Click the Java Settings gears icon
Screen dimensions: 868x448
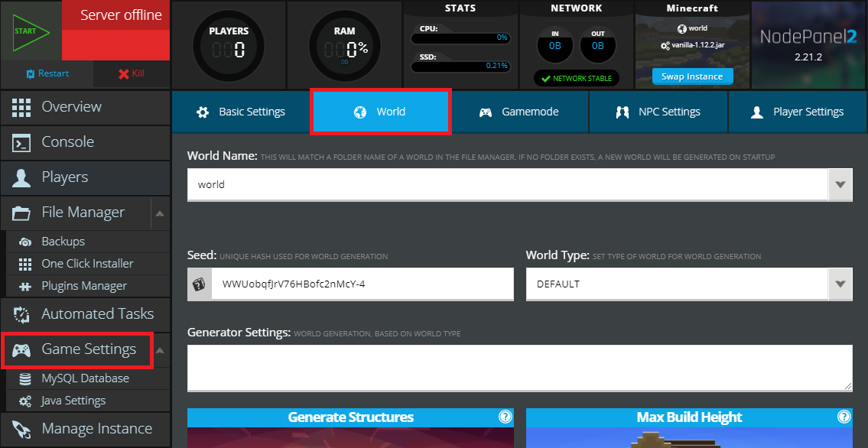pos(25,400)
